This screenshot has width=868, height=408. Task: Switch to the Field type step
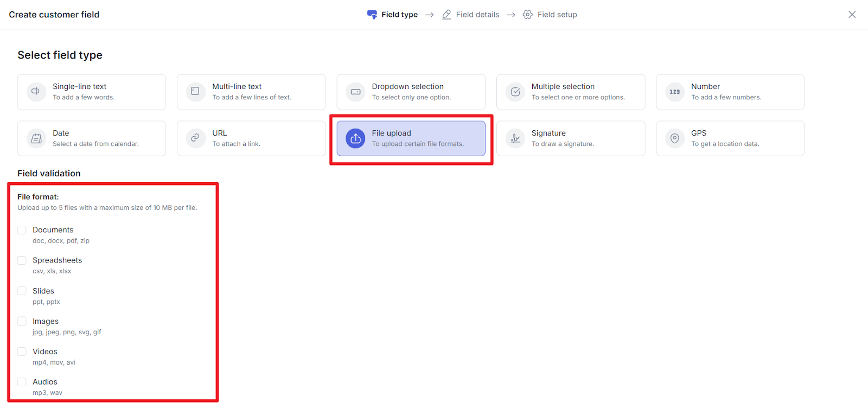[393, 15]
